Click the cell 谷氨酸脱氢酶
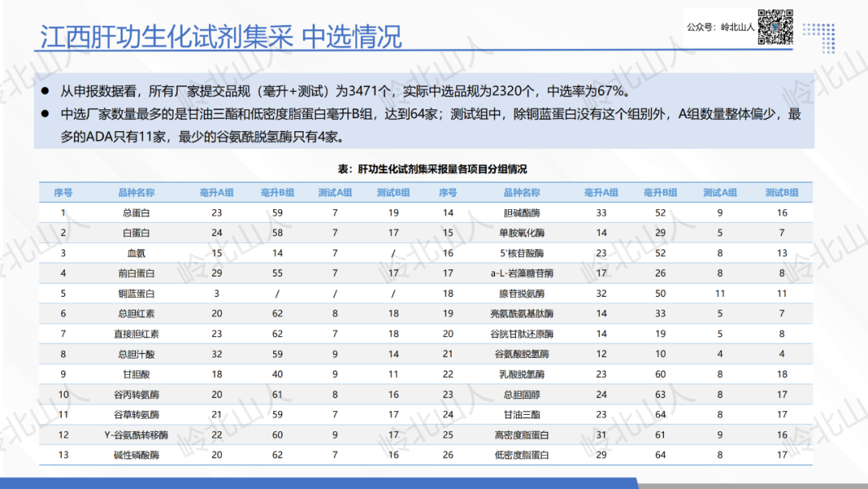 [522, 354]
